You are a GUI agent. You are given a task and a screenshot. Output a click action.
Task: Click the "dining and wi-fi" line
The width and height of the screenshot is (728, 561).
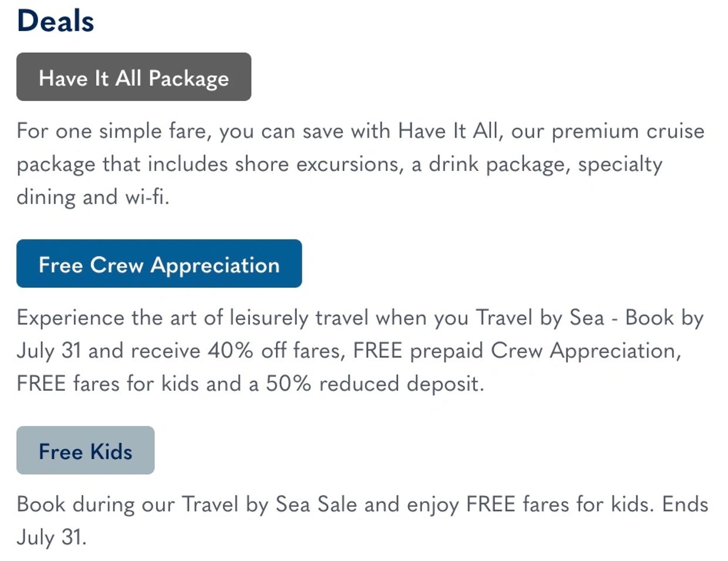click(x=93, y=197)
